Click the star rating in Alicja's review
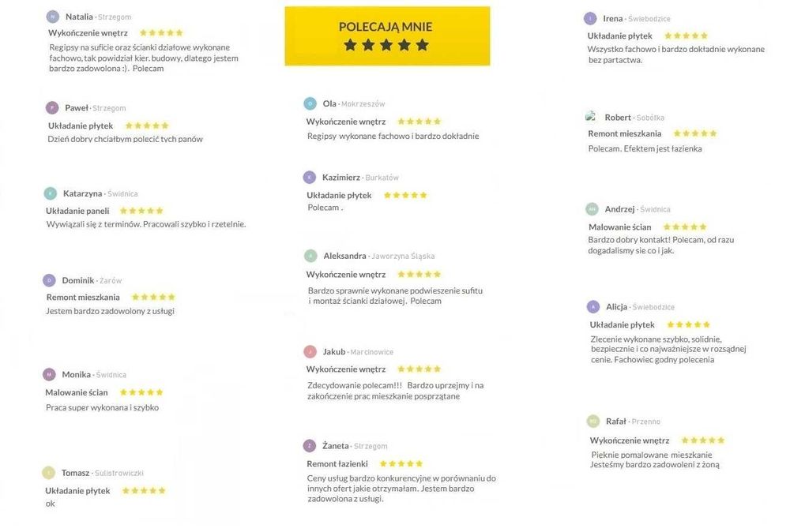 coord(688,324)
